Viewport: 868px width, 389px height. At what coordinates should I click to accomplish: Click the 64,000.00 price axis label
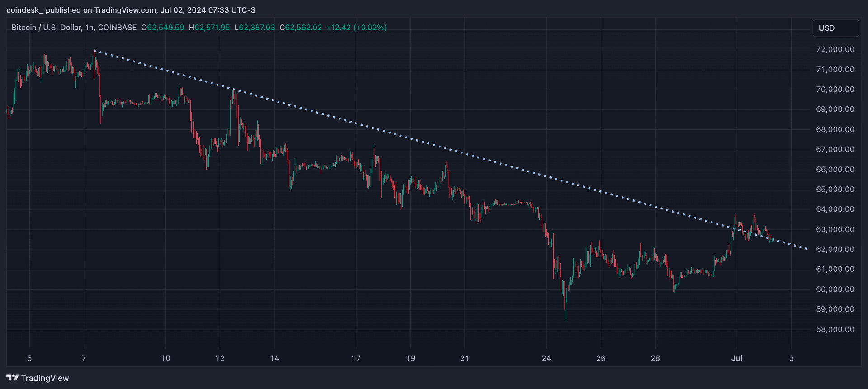point(835,209)
